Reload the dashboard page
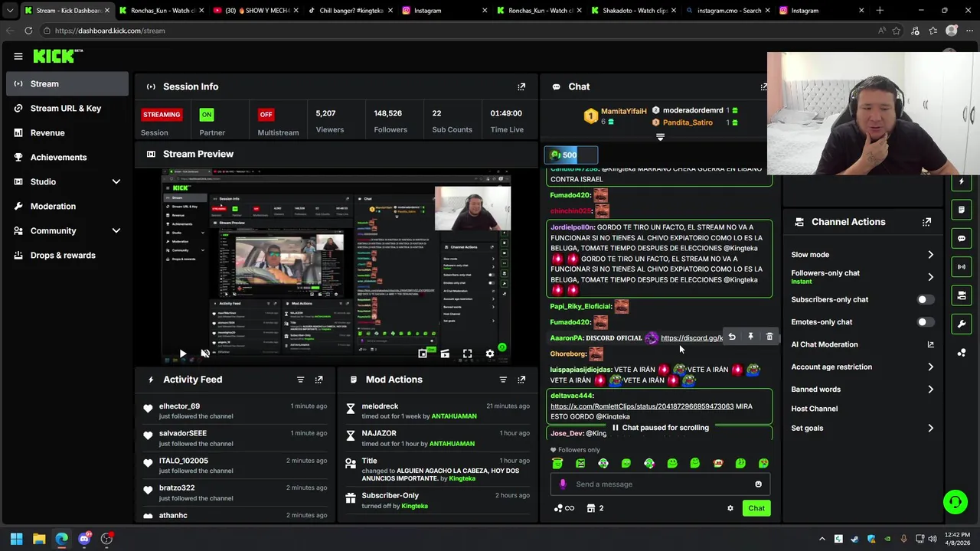Image resolution: width=980 pixels, height=551 pixels. pos(28,31)
